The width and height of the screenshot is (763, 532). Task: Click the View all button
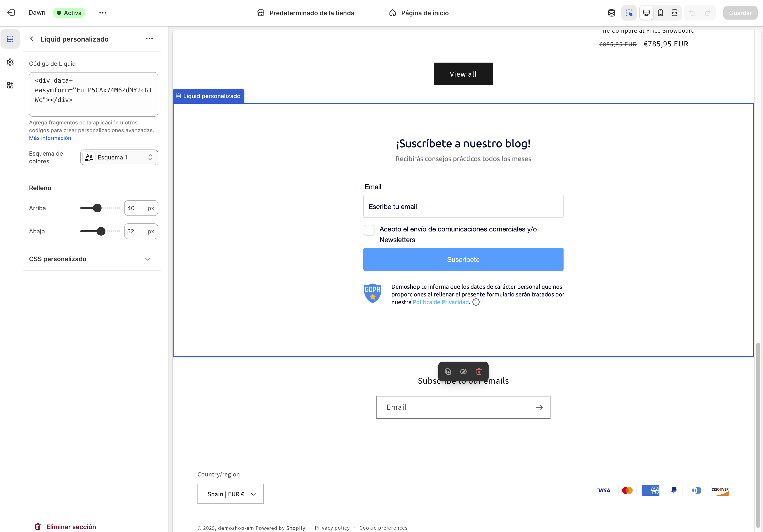coord(463,74)
